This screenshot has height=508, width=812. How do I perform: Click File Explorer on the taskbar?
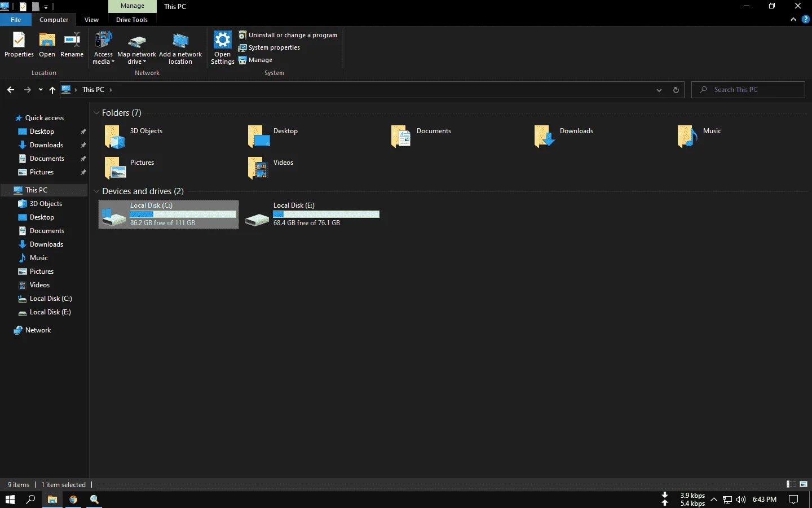tap(52, 500)
